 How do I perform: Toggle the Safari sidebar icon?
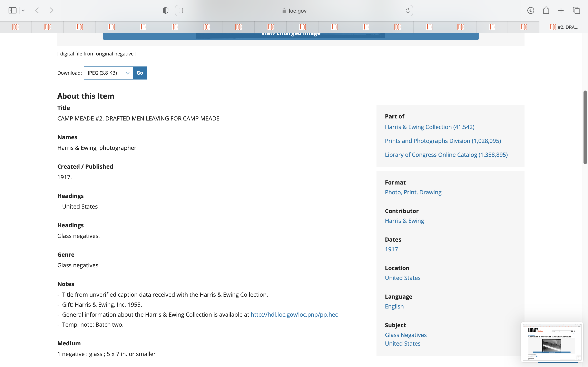pos(12,10)
